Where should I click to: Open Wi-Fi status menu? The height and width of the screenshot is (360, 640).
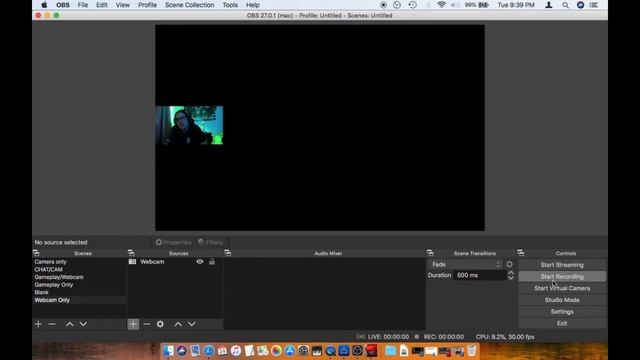click(441, 5)
